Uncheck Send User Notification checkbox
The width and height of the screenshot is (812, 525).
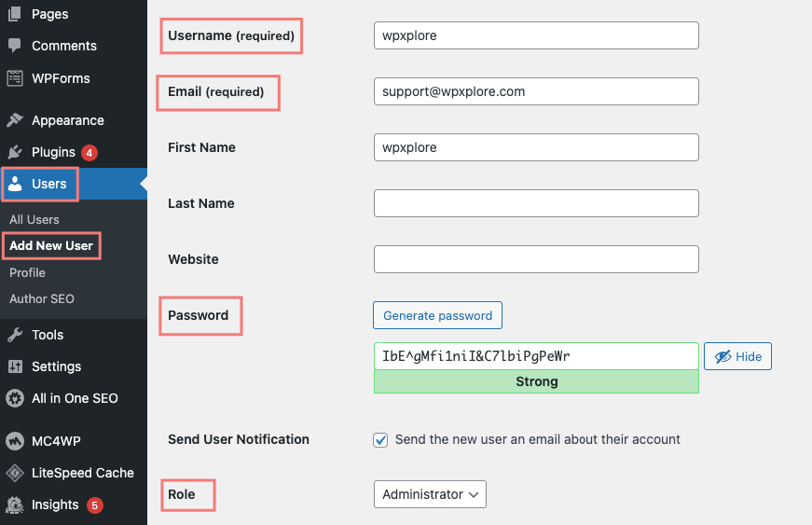pos(380,440)
